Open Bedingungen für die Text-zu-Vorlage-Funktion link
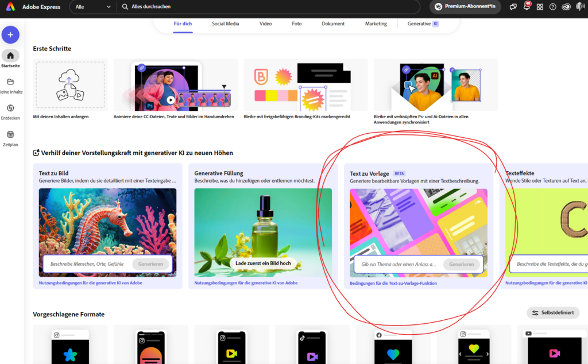 click(x=393, y=283)
